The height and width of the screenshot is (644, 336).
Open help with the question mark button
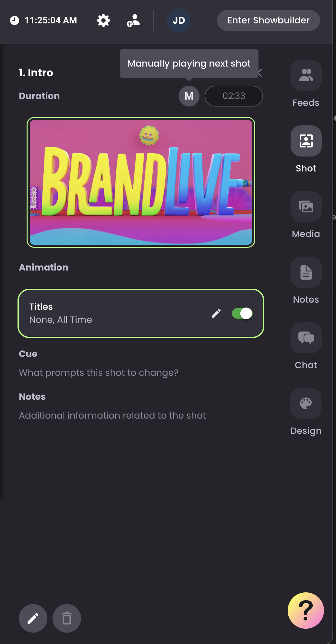306,611
